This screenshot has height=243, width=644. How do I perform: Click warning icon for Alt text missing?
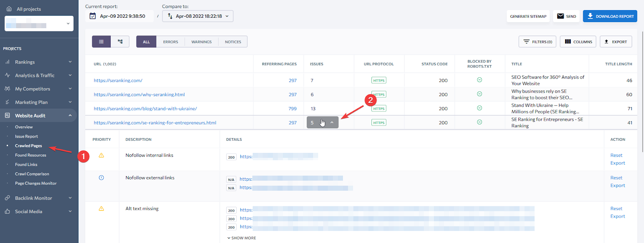tap(101, 208)
